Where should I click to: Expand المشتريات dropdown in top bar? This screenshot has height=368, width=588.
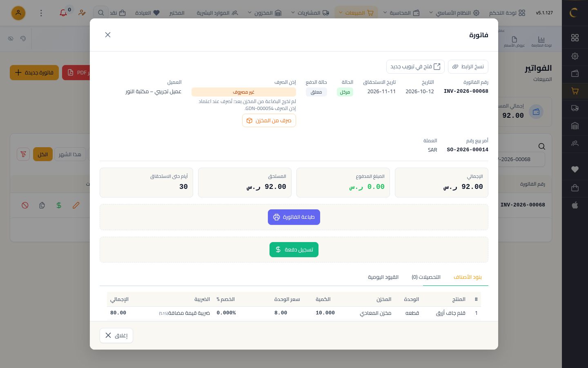[x=310, y=13]
